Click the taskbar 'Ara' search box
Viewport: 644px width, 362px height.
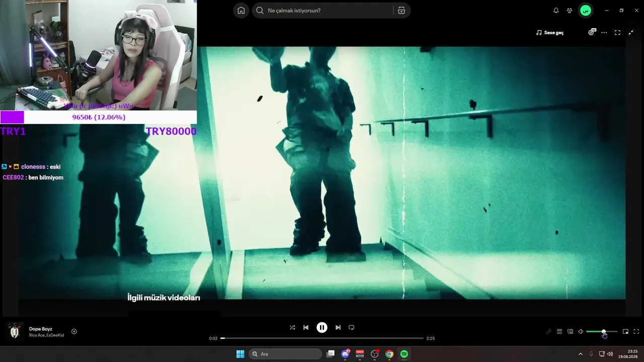coord(285,354)
